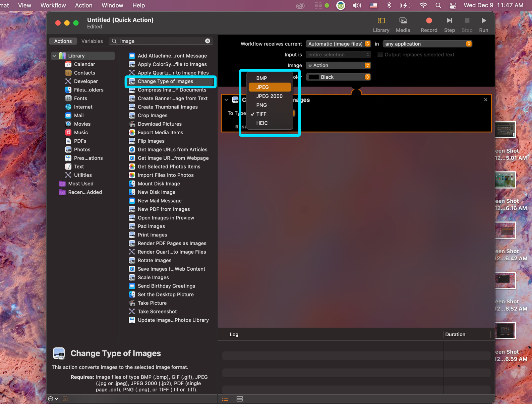Screen dimensions: 532x404
Task: Select the Utilities library category
Action: click(82, 175)
